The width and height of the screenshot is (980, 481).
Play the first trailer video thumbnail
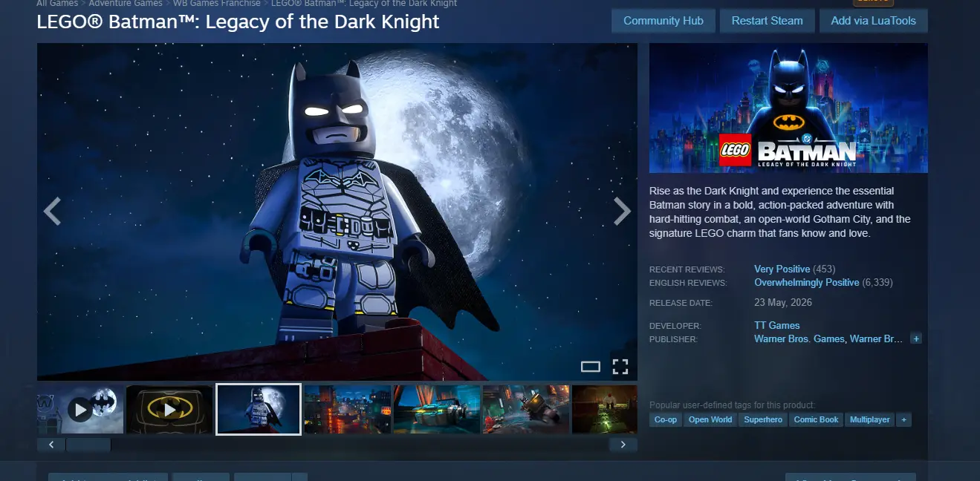click(80, 409)
